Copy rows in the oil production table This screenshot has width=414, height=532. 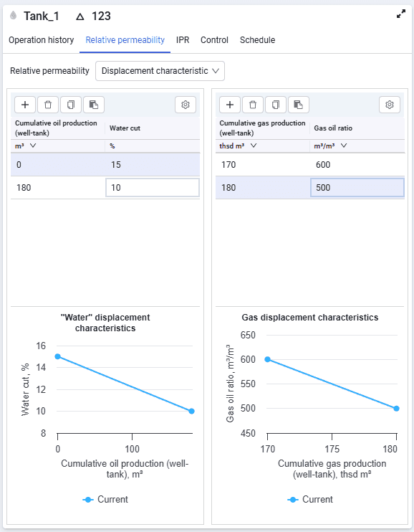[71, 105]
